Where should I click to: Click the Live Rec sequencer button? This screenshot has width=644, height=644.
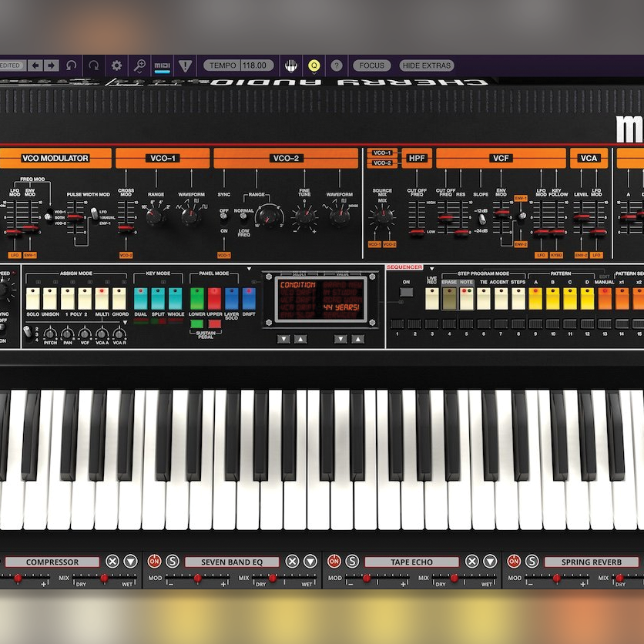click(432, 299)
